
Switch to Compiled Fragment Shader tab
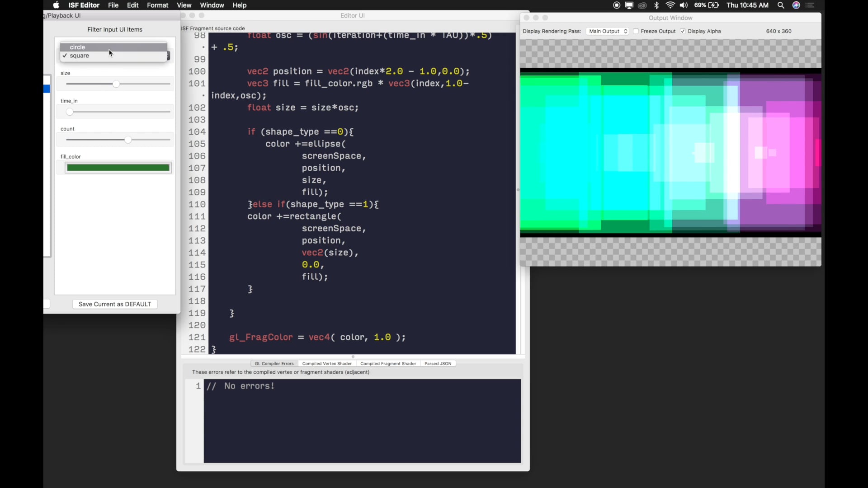[x=388, y=364]
